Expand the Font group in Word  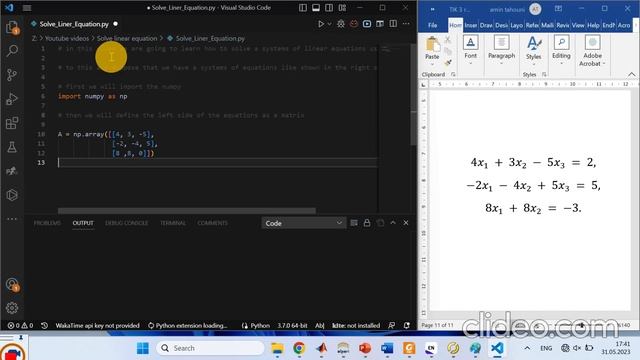coord(471,51)
